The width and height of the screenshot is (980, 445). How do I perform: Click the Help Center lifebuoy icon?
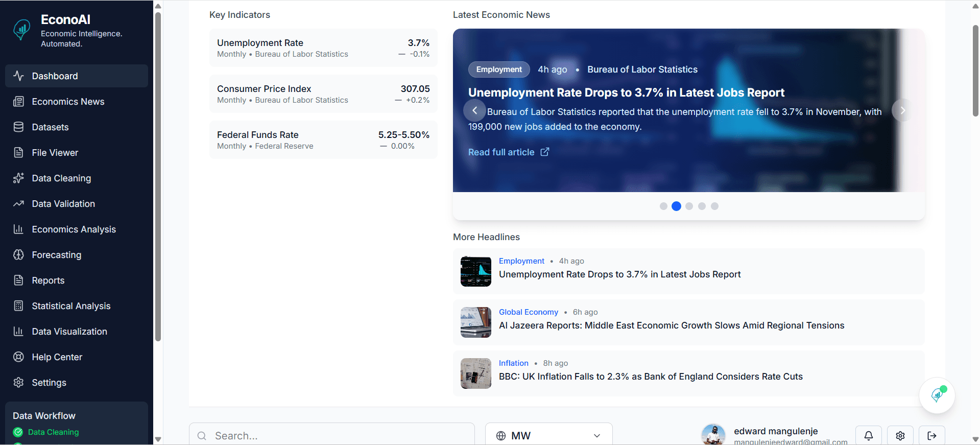[x=18, y=357]
